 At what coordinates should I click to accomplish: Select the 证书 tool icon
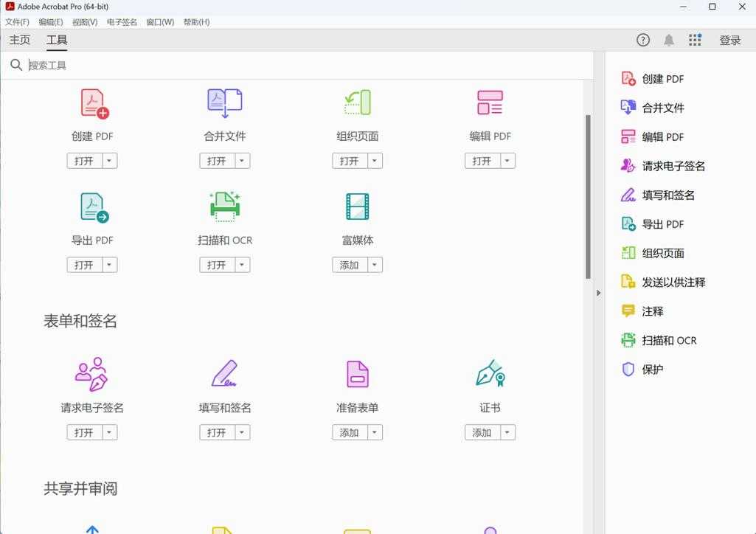pyautogui.click(x=489, y=375)
